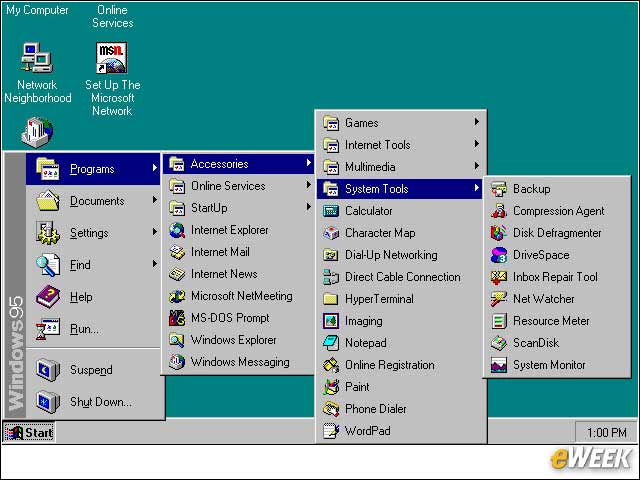This screenshot has width=640, height=480.
Task: Open the Set Up The Microsoft Network icon
Action: [112, 58]
